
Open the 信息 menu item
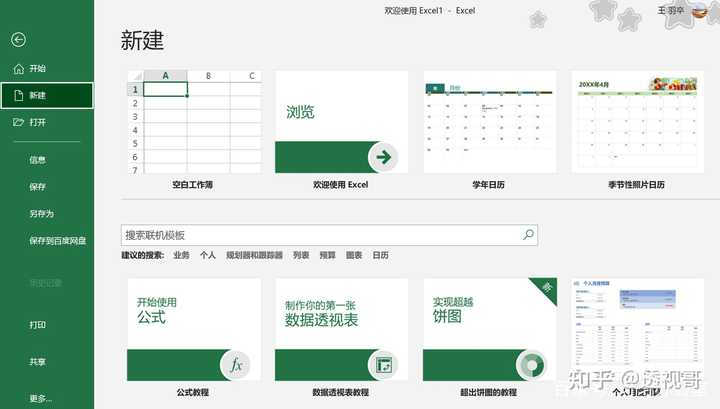(x=38, y=160)
